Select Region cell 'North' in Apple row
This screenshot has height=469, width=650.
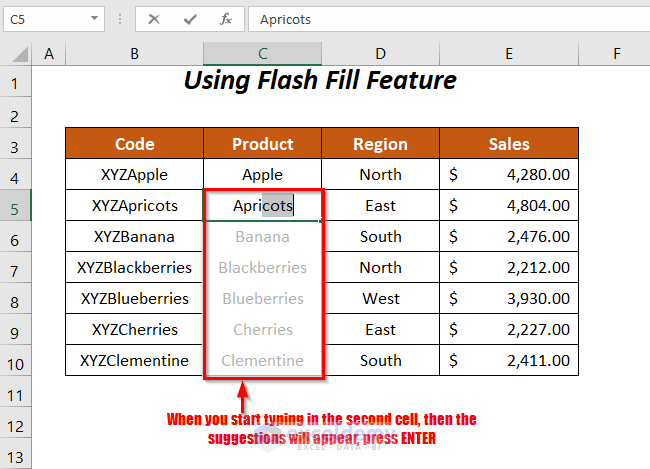pyautogui.click(x=380, y=175)
